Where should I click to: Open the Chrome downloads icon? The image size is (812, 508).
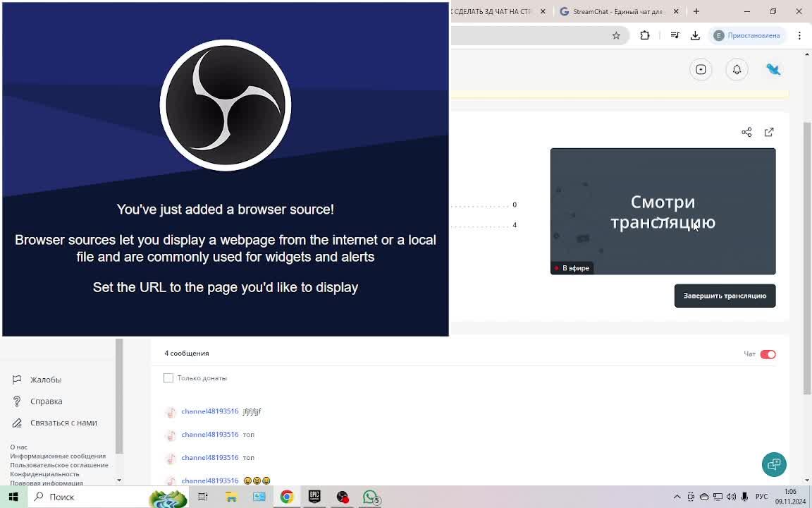[696, 36]
